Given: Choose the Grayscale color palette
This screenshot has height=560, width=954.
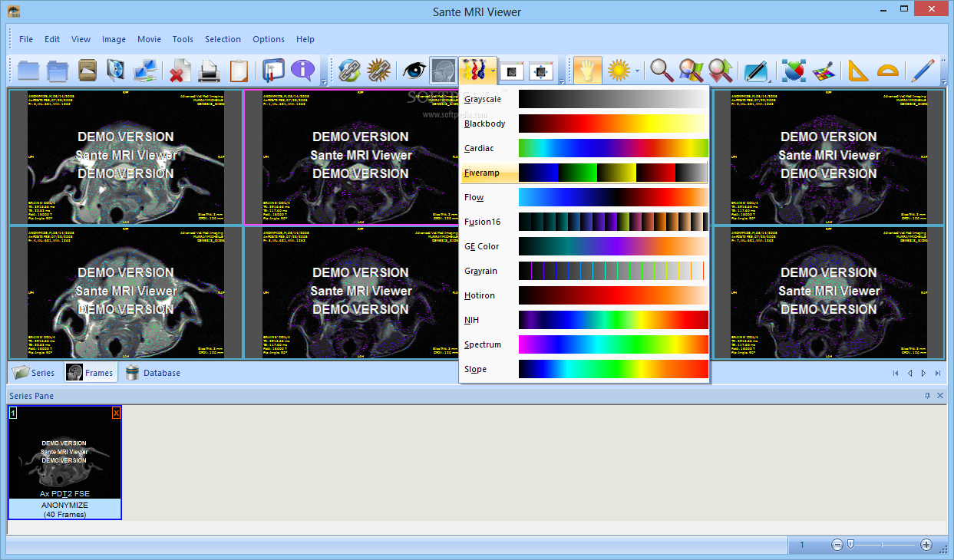Looking at the screenshot, I should coord(584,99).
